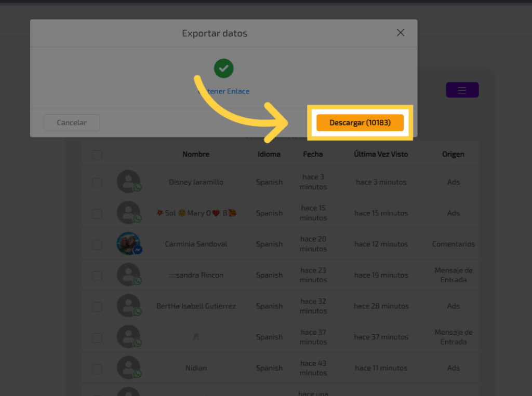Open the contact named BertHa Isabell Gutierrez

click(196, 306)
